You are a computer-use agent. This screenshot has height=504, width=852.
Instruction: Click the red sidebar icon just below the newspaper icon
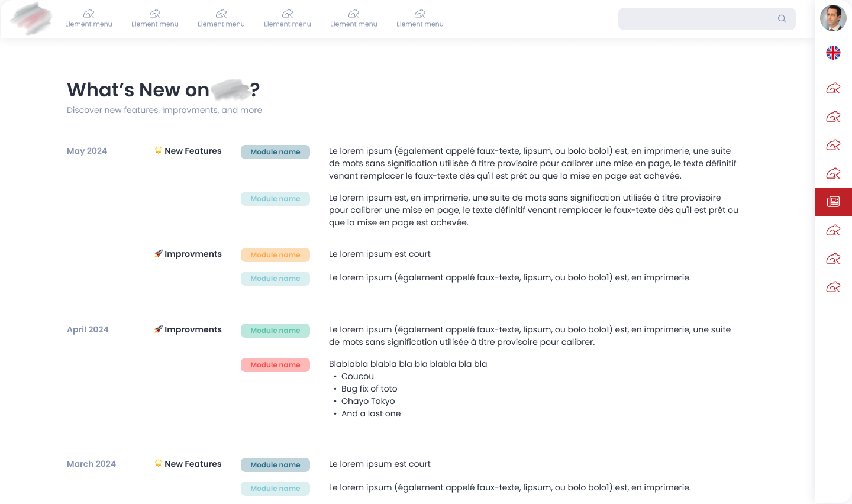click(833, 230)
